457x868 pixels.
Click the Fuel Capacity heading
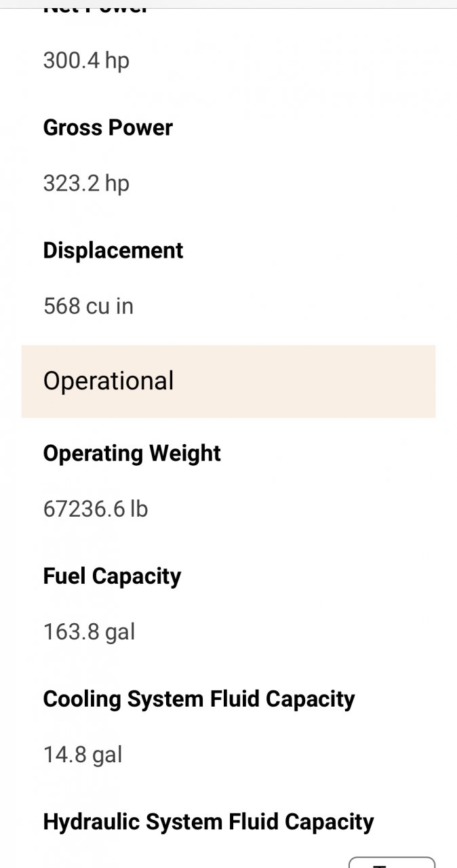(x=113, y=576)
